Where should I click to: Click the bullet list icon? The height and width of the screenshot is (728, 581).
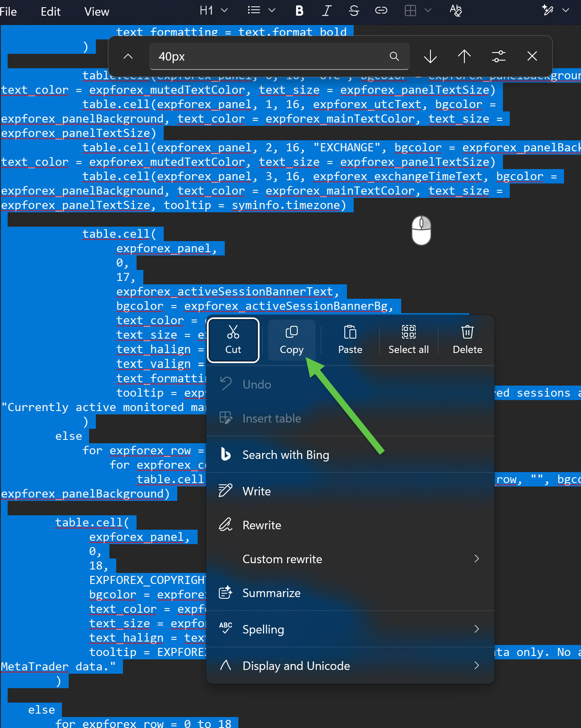coord(254,11)
